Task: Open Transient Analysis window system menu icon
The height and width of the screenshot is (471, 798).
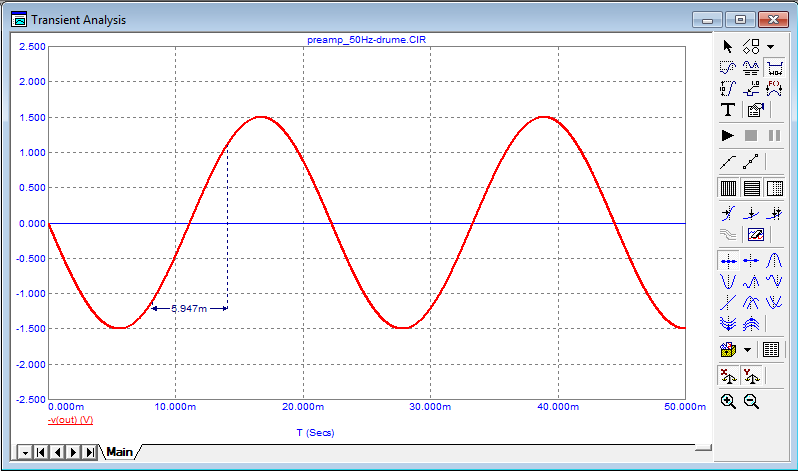Action: (x=19, y=19)
